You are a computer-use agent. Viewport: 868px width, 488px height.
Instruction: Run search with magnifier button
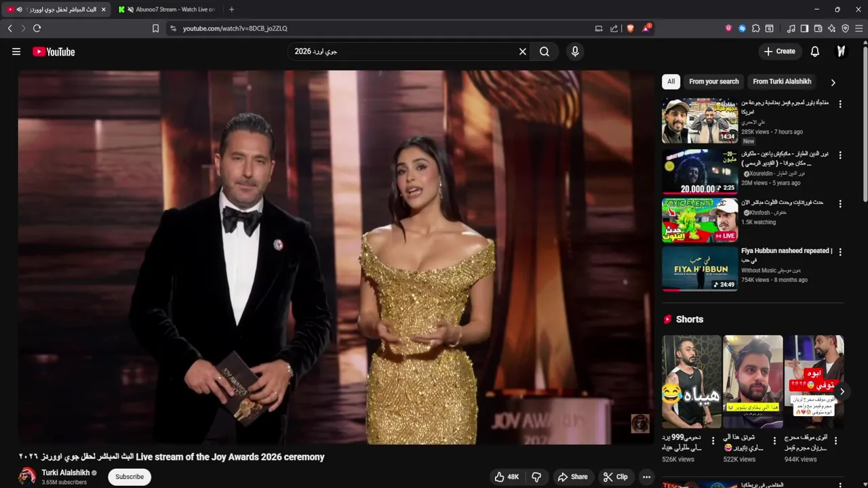(x=545, y=52)
